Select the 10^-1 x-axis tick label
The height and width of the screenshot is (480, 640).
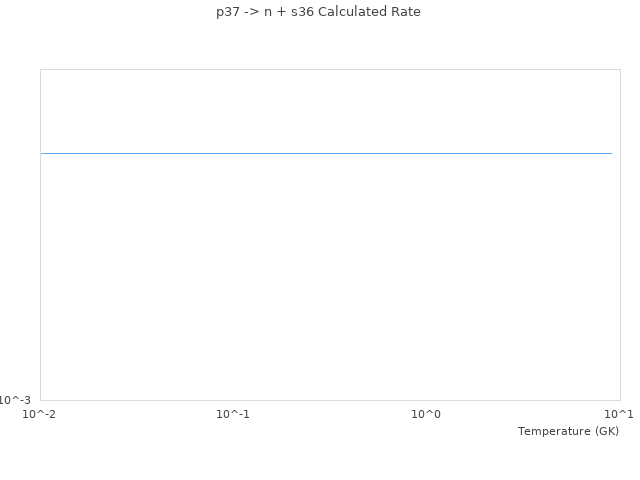(x=233, y=414)
